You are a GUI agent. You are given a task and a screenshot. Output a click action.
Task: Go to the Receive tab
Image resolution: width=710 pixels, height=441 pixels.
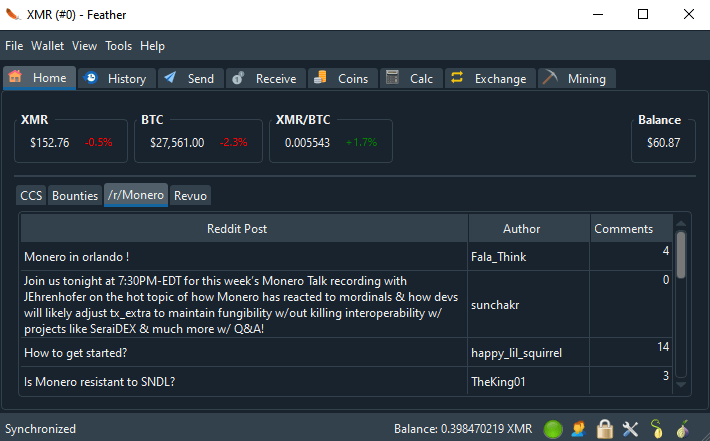click(265, 78)
